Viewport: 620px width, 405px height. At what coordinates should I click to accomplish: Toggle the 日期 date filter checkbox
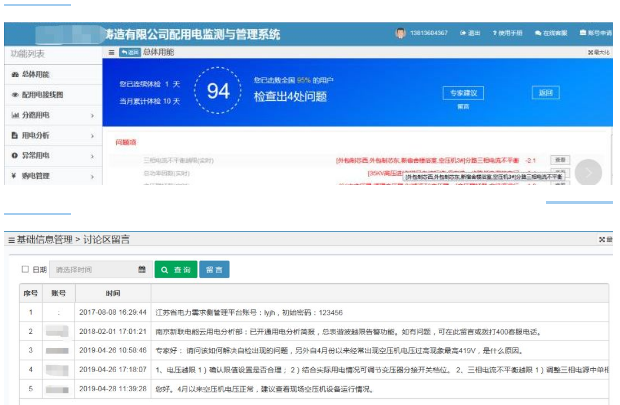tap(26, 270)
